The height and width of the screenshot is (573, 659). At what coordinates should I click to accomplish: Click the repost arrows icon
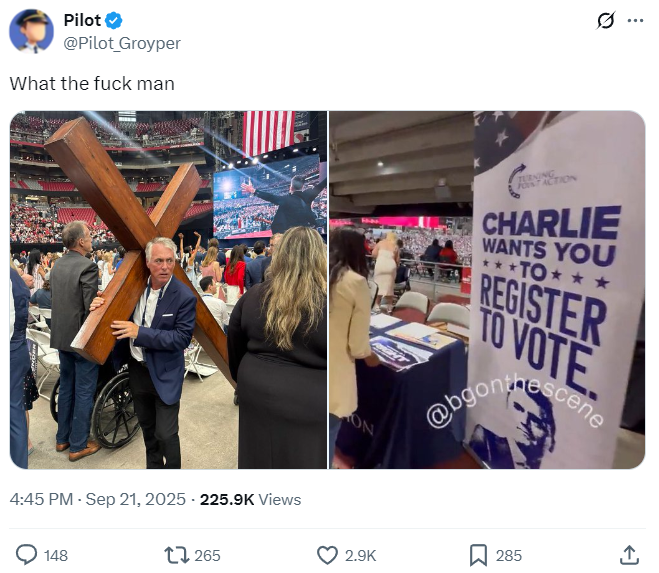pos(176,555)
